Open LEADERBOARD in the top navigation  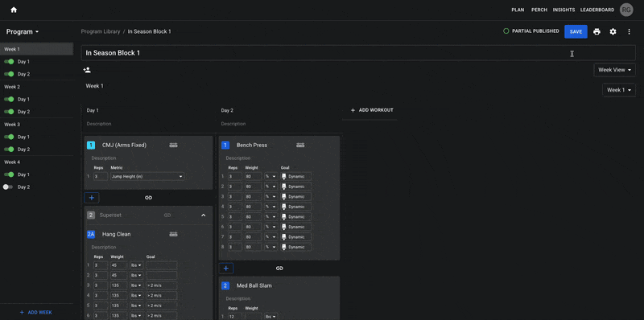(x=597, y=10)
